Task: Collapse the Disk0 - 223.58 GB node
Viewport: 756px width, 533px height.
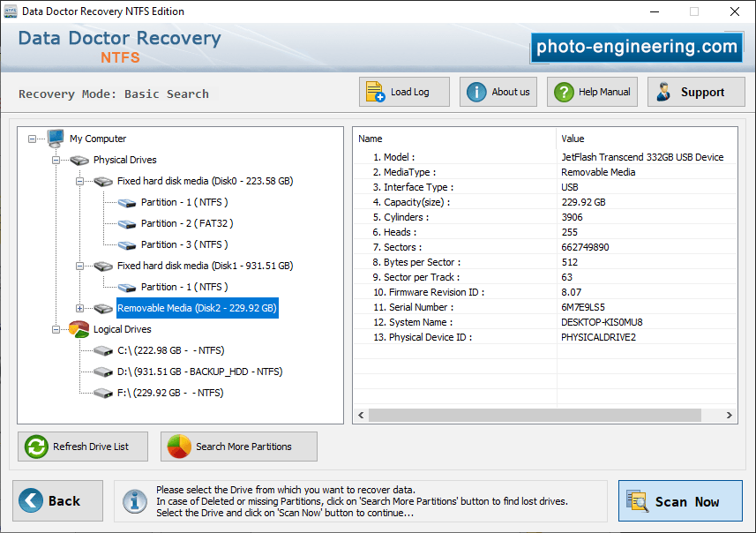Action: pos(79,182)
